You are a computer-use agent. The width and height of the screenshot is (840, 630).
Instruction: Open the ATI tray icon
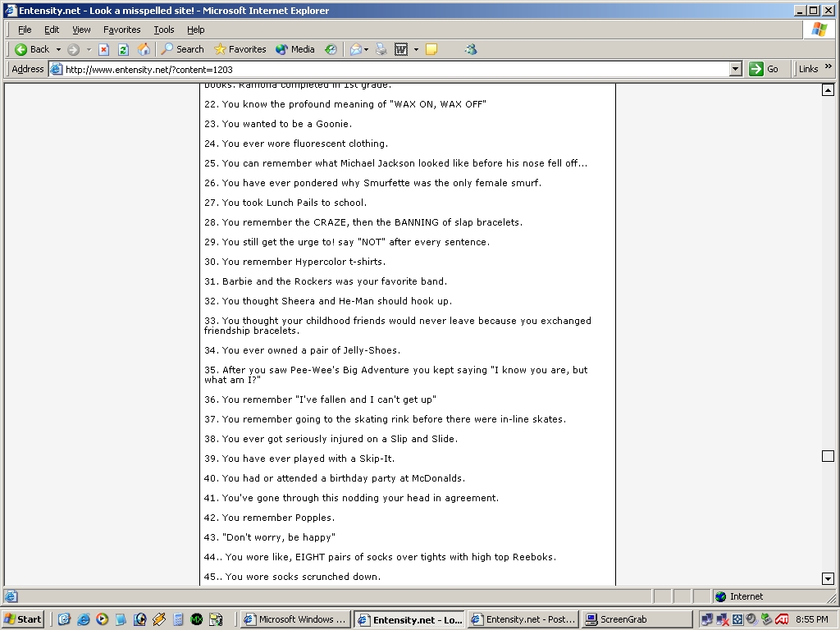coord(782,619)
